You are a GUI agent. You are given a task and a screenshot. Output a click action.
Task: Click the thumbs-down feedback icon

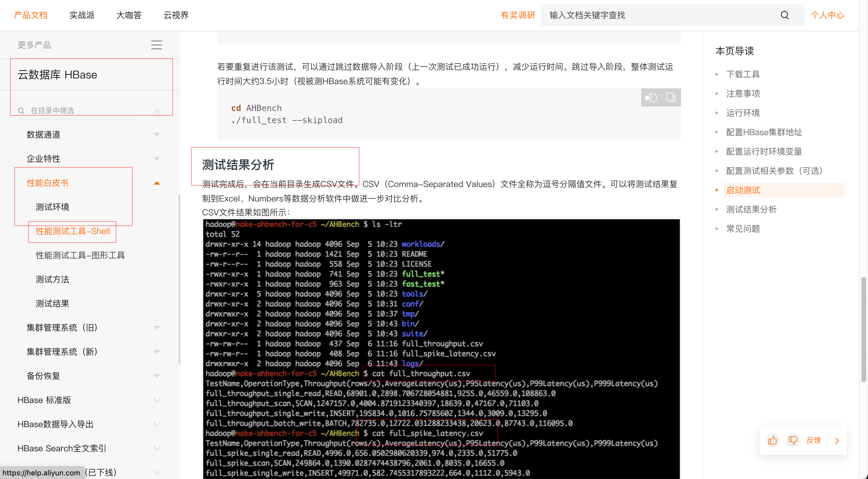click(793, 440)
